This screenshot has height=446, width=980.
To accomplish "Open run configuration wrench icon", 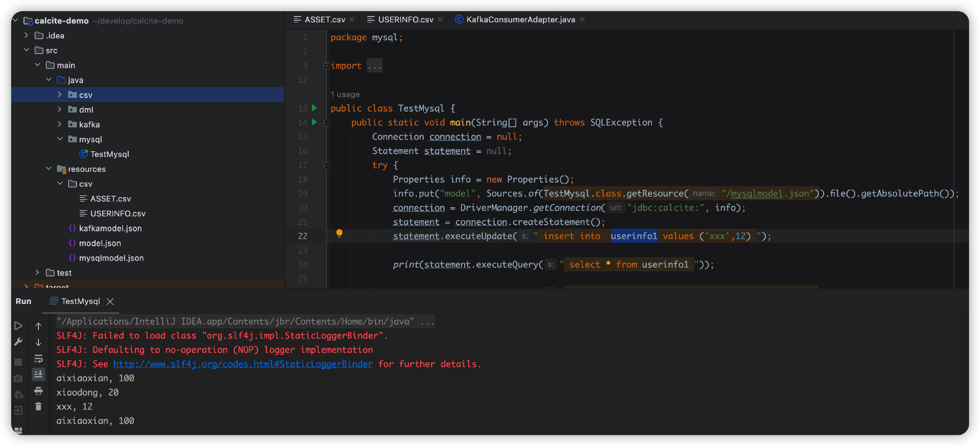I will (x=18, y=342).
